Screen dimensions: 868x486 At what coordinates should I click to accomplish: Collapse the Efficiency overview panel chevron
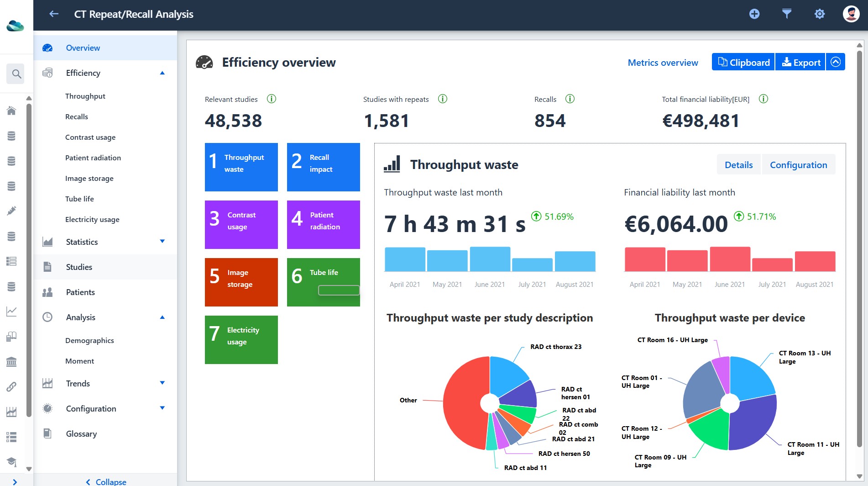point(836,62)
